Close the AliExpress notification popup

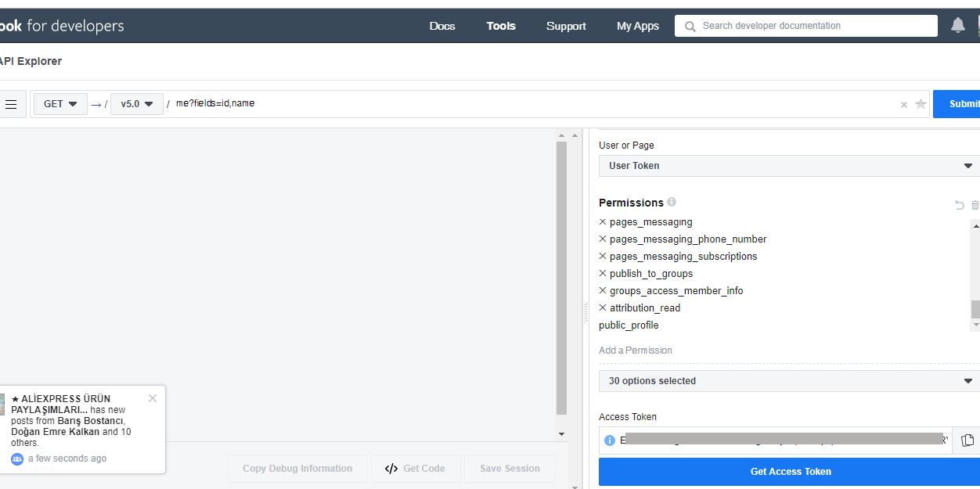153,398
